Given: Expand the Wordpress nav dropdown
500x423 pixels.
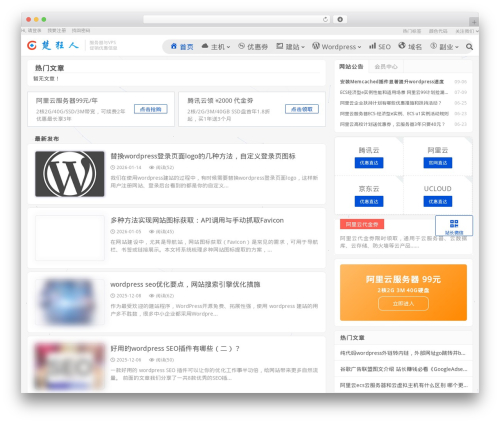Looking at the screenshot, I should 337,47.
